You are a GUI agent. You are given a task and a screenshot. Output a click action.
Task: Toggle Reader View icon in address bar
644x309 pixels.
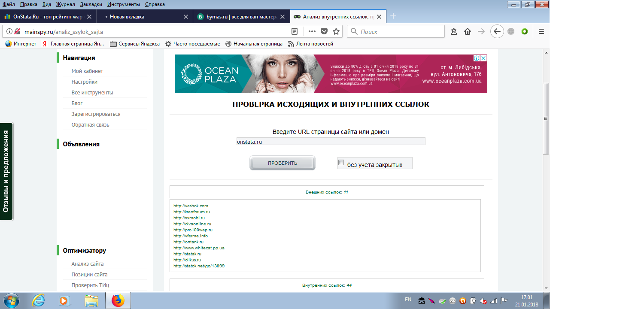(295, 31)
